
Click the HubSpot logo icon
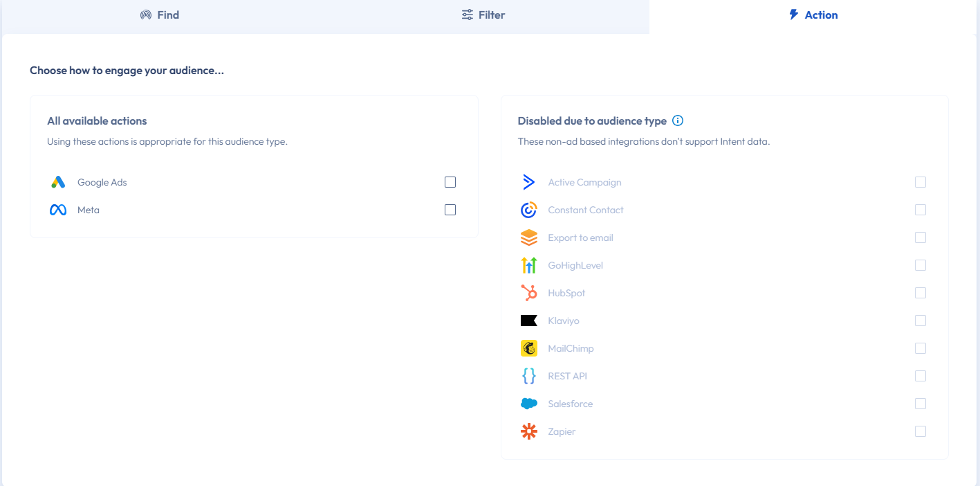coord(529,293)
